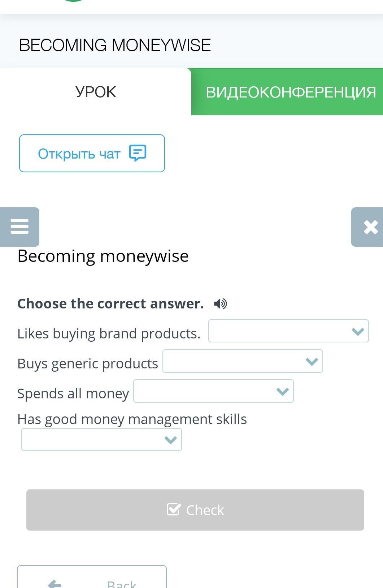This screenshot has width=383, height=588.
Task: Open the hamburger menu icon
Action: coord(19,227)
